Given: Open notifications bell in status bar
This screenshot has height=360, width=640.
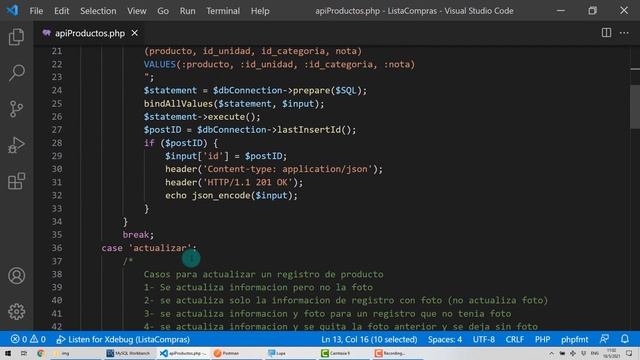Looking at the screenshot, I should point(625,339).
